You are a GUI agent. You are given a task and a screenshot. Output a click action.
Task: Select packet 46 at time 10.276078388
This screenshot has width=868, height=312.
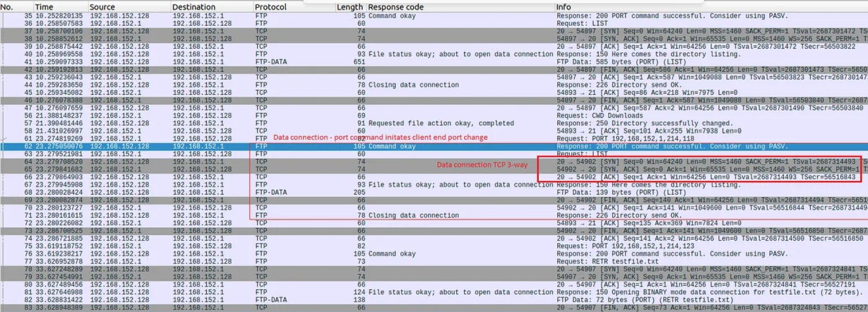434,100
